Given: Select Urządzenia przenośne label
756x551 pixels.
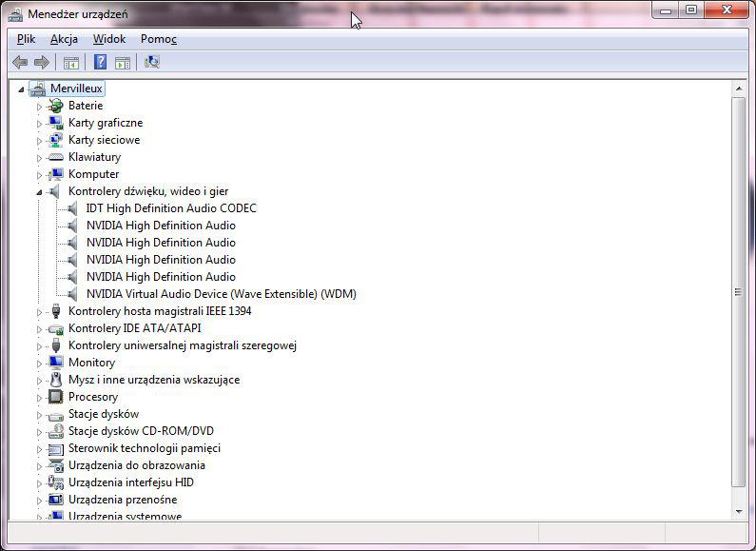Looking at the screenshot, I should pos(123,500).
